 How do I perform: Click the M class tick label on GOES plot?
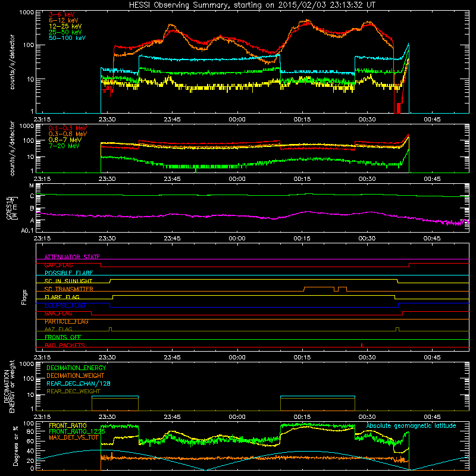click(x=32, y=186)
